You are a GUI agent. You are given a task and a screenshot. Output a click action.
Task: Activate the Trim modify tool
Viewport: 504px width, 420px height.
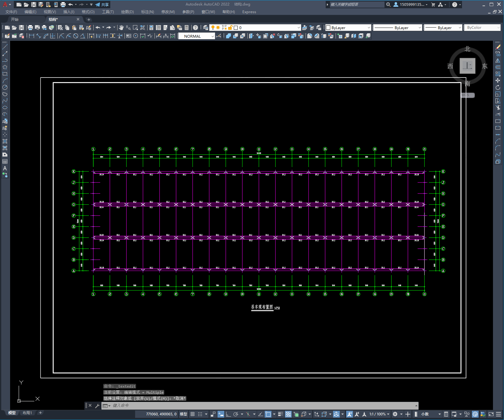(498, 108)
